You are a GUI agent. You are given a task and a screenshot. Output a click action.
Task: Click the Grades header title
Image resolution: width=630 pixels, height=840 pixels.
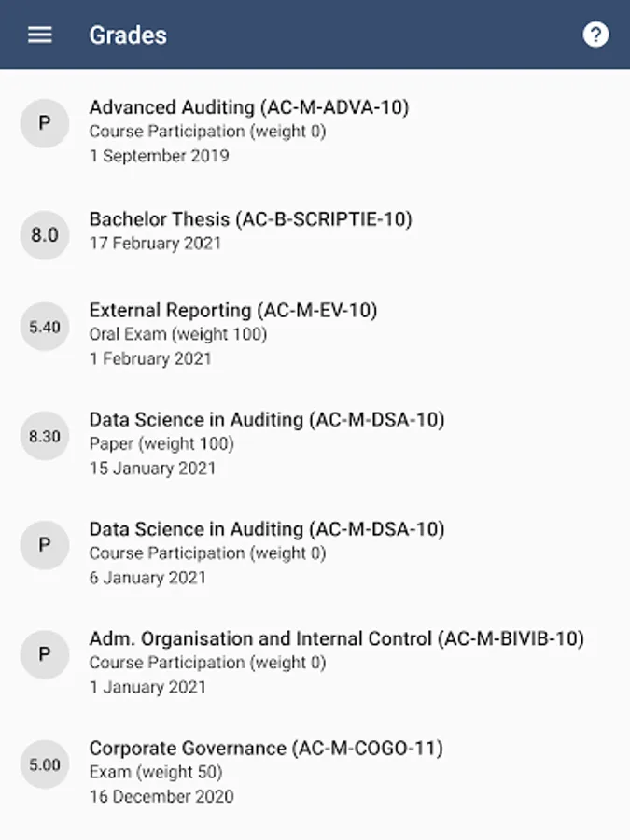pos(128,35)
